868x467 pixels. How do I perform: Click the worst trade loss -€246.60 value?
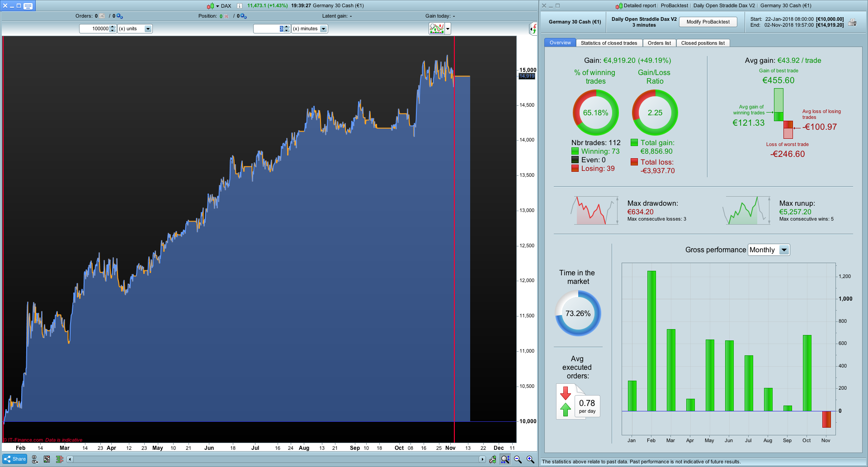(x=788, y=154)
